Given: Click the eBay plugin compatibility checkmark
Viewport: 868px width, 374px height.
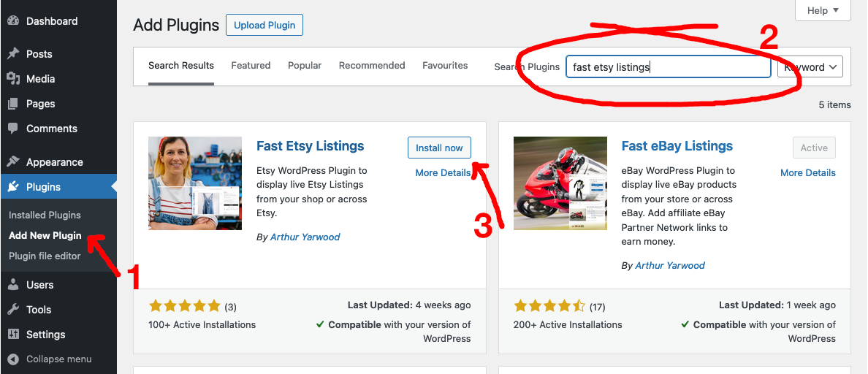Looking at the screenshot, I should point(685,324).
